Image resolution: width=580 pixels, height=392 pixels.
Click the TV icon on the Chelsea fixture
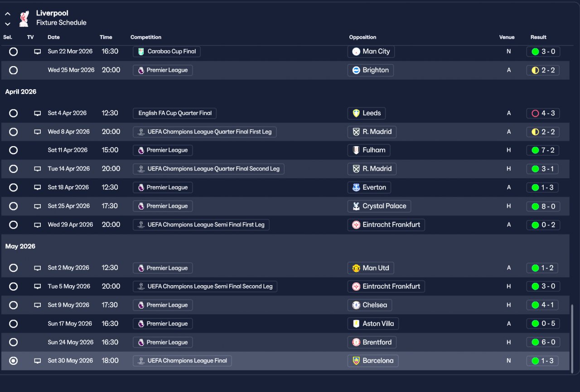pyautogui.click(x=38, y=305)
